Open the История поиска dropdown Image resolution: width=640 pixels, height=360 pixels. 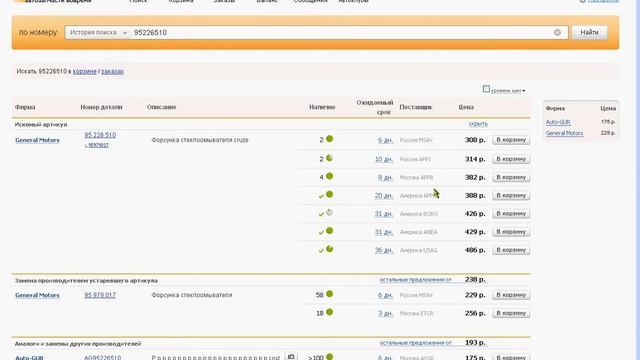point(98,32)
